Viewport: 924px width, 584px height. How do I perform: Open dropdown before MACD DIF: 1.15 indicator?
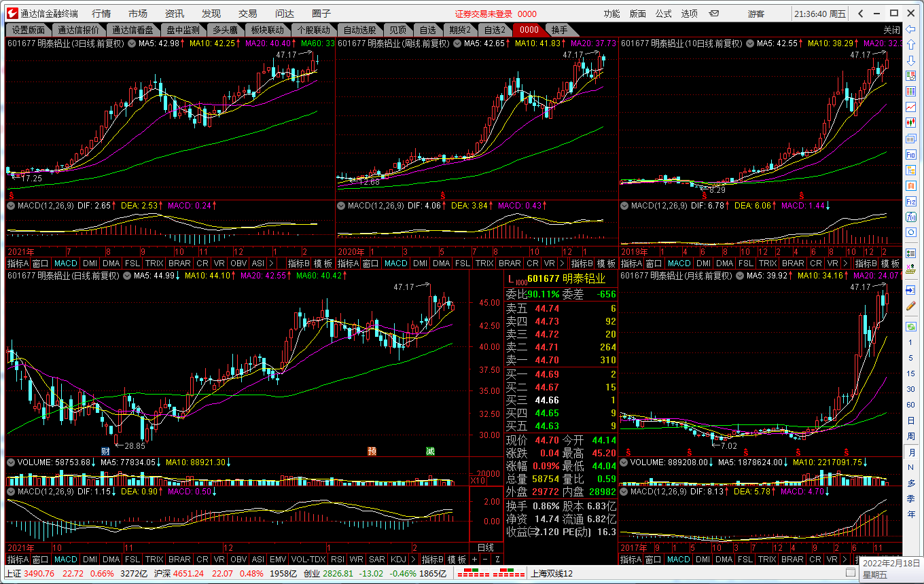click(x=11, y=491)
